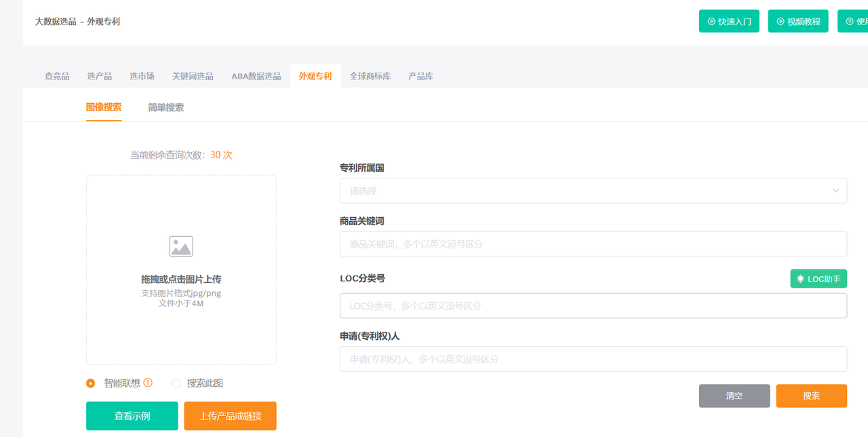Screen dimensions: 868x437
Task: Go to the ABA数据选品 tab
Action: click(256, 76)
